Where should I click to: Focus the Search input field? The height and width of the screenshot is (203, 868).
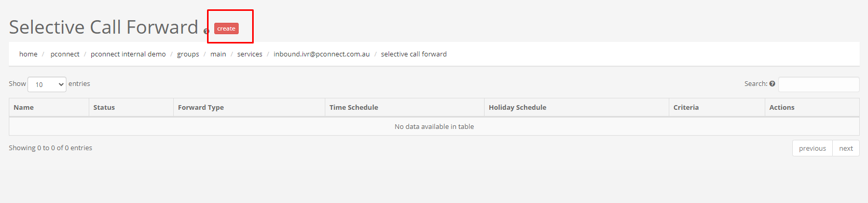pyautogui.click(x=819, y=84)
